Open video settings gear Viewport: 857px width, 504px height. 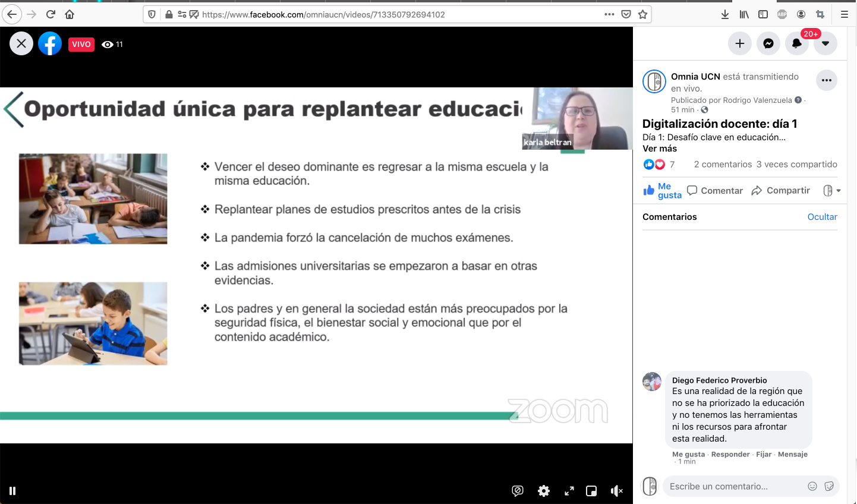(543, 491)
